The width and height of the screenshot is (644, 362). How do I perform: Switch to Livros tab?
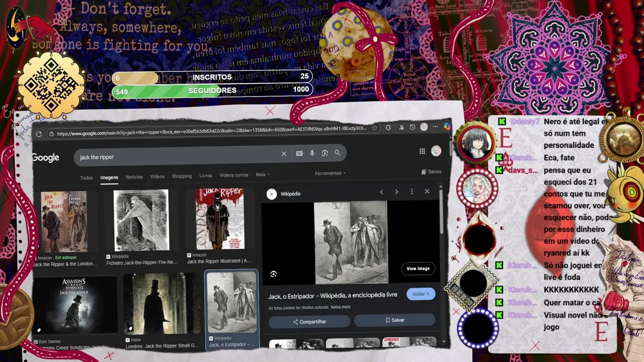click(x=206, y=175)
